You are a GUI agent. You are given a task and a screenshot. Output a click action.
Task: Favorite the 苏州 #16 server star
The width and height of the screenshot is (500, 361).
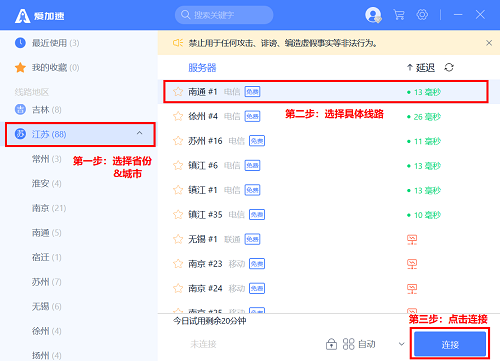click(178, 141)
